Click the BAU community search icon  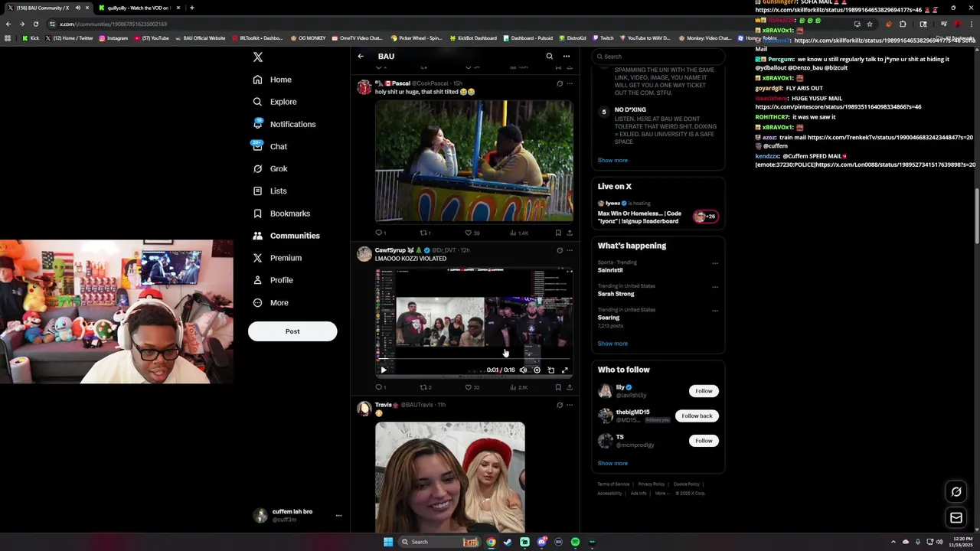(x=549, y=56)
